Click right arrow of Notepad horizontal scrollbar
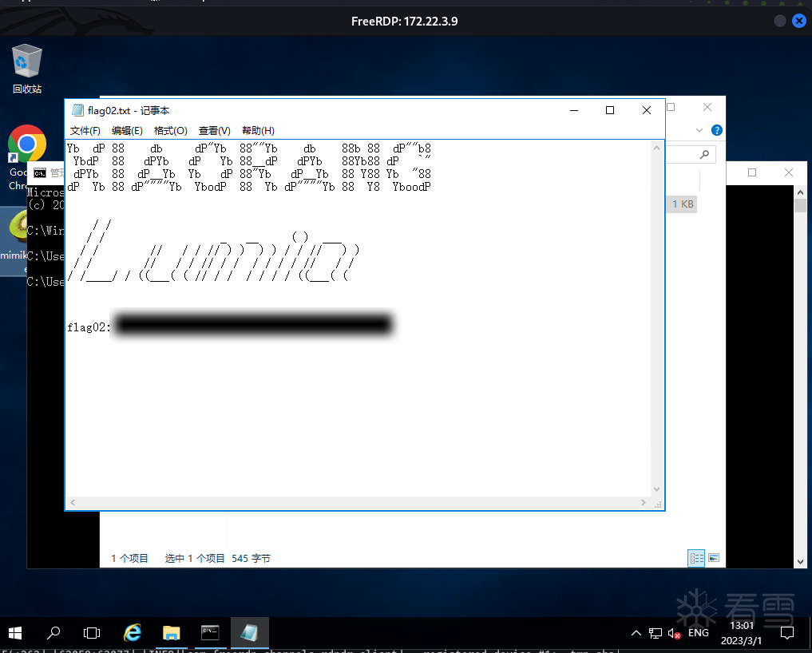This screenshot has height=653, width=812. (x=644, y=502)
